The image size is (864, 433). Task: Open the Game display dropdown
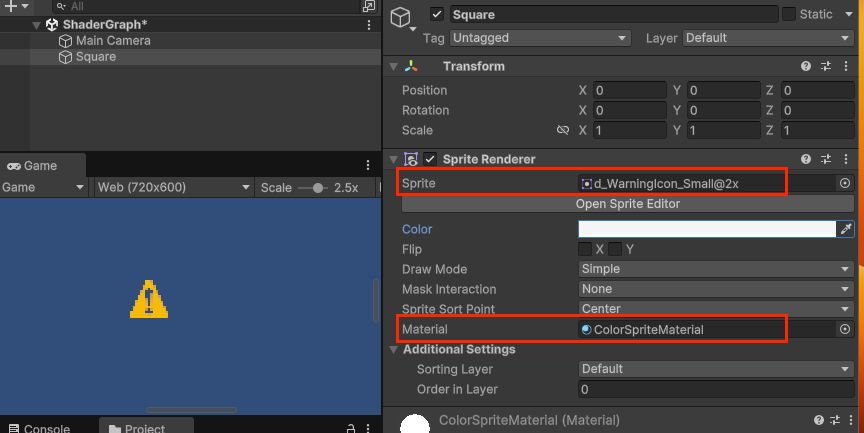click(43, 187)
